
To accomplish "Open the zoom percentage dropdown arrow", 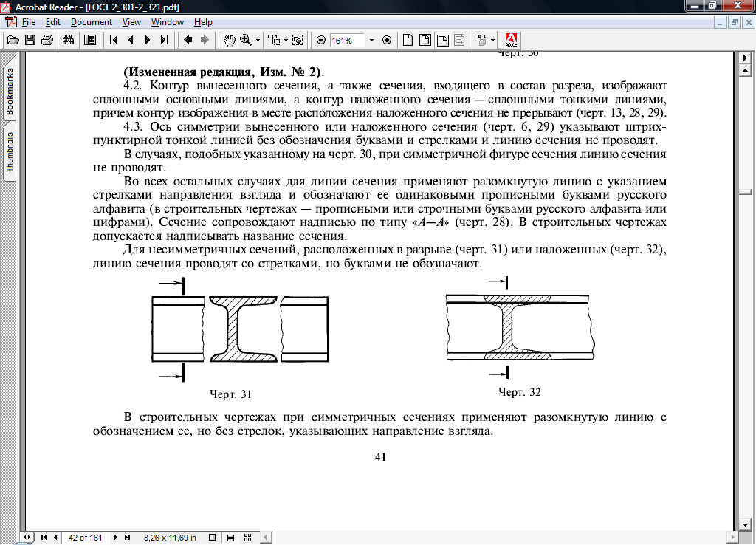I will tap(371, 41).
